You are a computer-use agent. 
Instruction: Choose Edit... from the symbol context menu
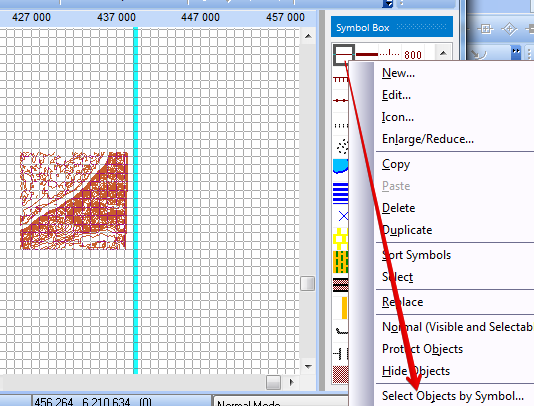(396, 95)
